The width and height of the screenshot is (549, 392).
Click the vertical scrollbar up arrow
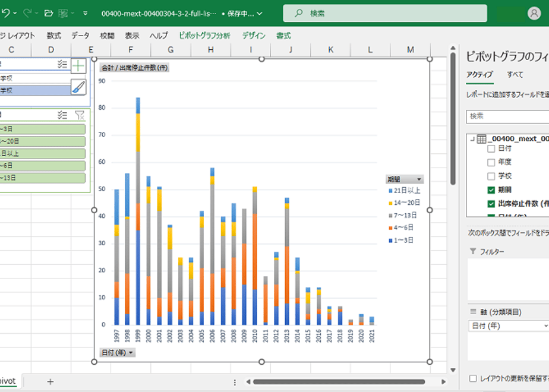pyautogui.click(x=453, y=48)
